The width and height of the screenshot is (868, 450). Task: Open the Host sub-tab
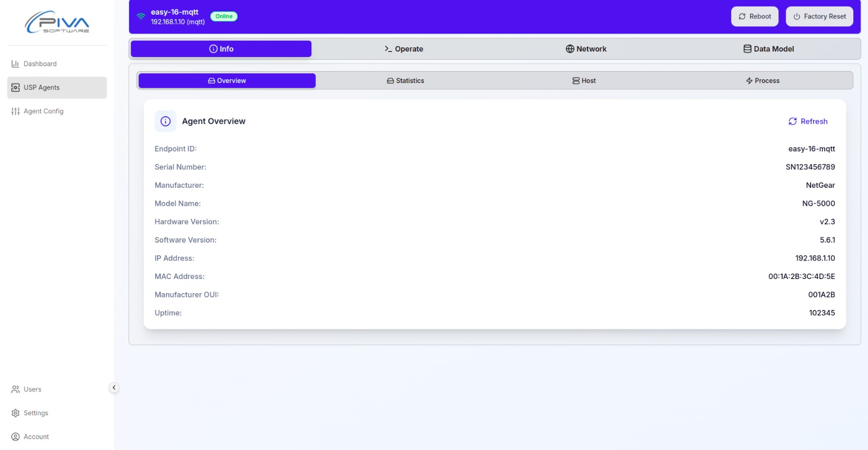click(584, 81)
